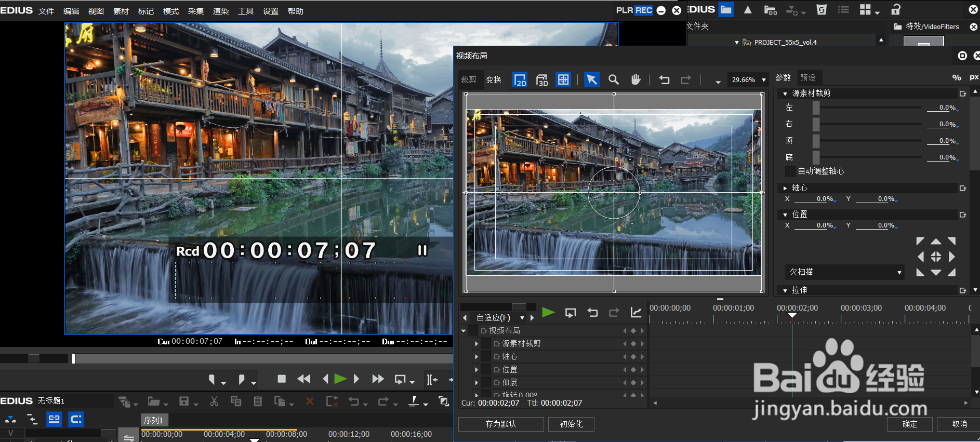Viewport: 980px width, 442px height.
Task: Expand the 伸展 keyframe row
Action: 476,383
